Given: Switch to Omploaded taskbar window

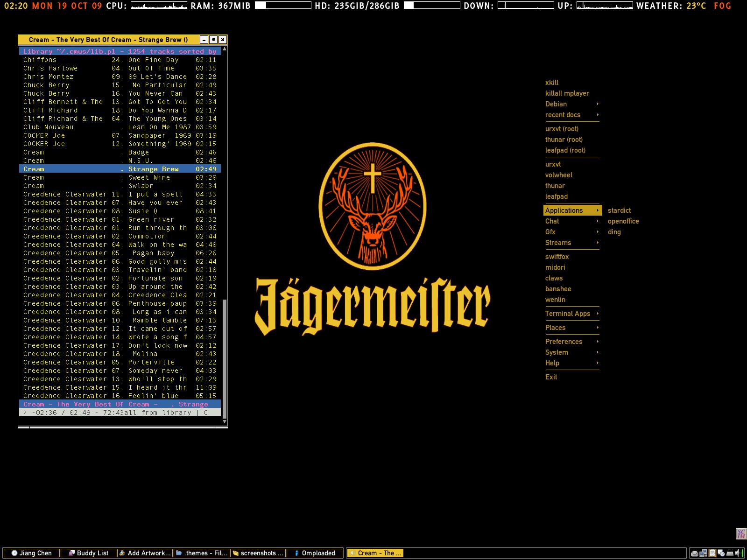Looking at the screenshot, I should point(314,553).
